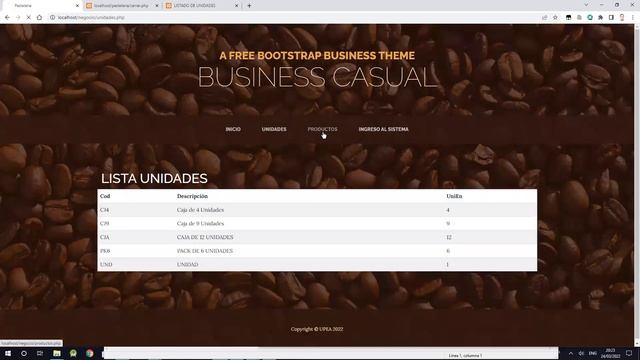The height and width of the screenshot is (360, 640).
Task: Go back using the browser back arrow
Action: (7, 18)
